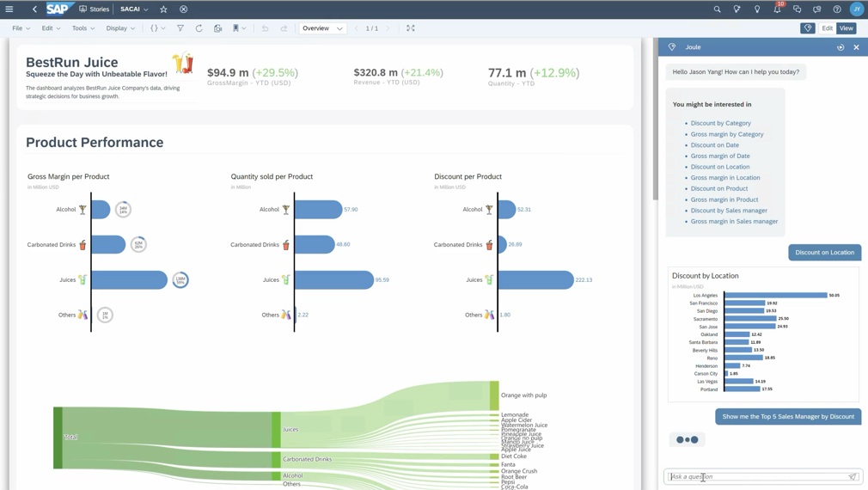
Task: Click Gross margin in Sales manager link
Action: click(x=734, y=221)
